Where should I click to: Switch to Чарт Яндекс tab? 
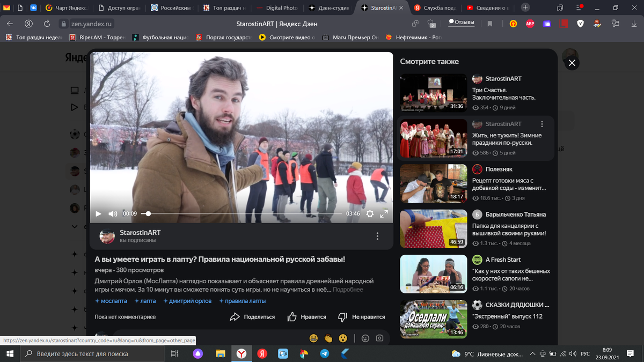coord(67,8)
